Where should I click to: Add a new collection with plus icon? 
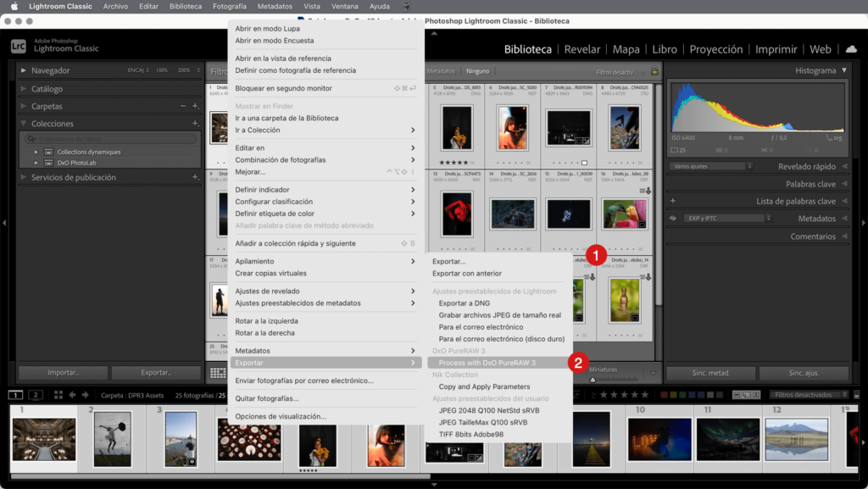pos(195,124)
